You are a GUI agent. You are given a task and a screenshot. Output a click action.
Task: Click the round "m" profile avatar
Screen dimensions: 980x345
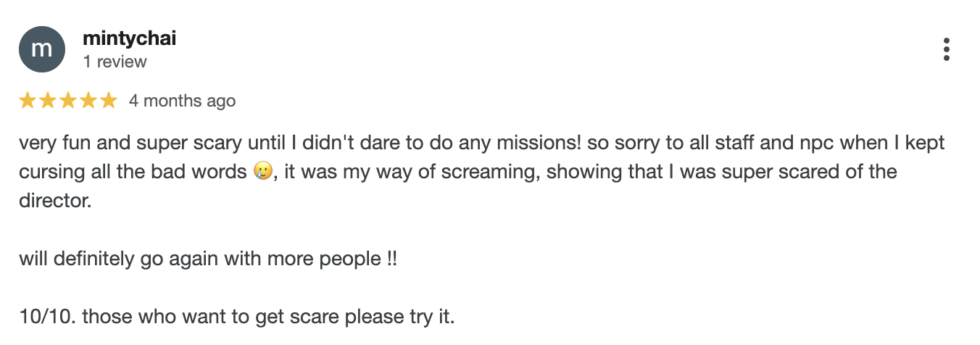[x=42, y=49]
